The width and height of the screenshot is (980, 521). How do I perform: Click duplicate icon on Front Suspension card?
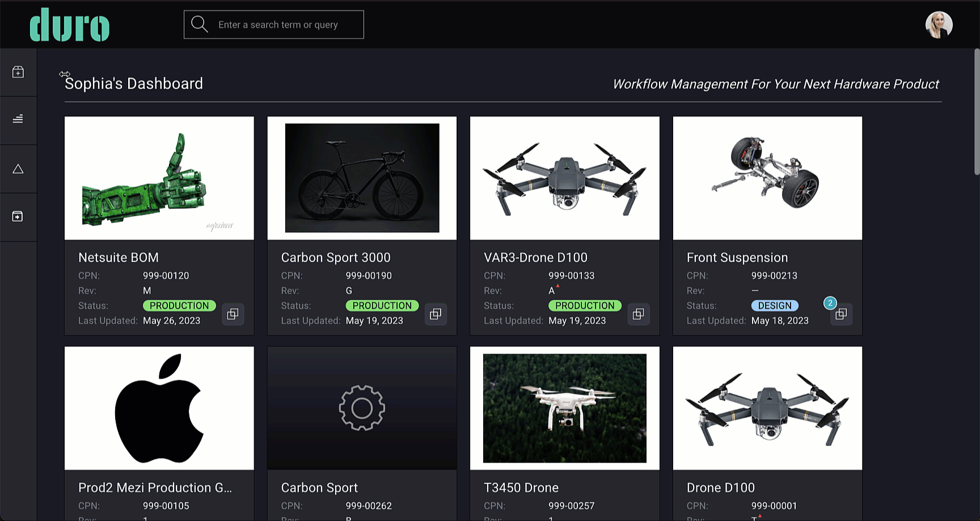841,314
